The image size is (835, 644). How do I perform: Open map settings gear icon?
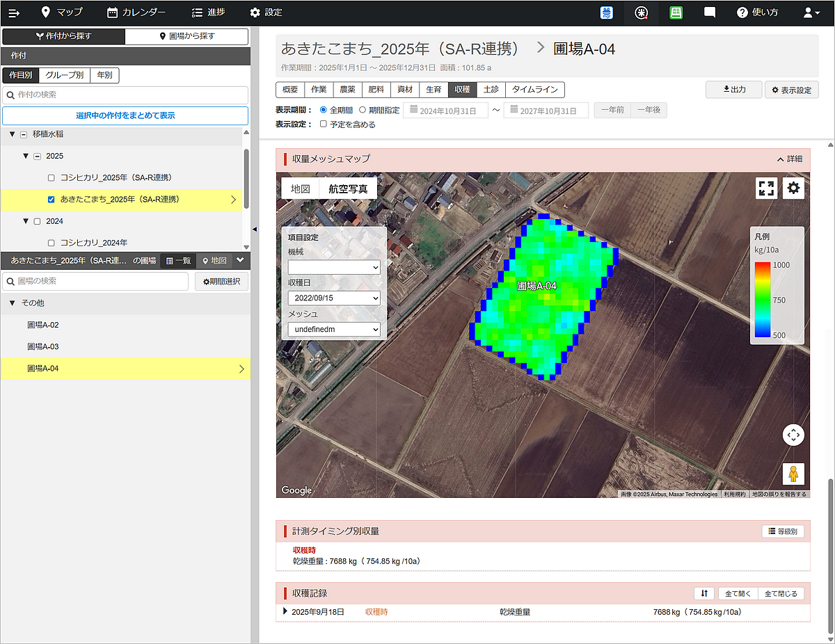tap(793, 188)
